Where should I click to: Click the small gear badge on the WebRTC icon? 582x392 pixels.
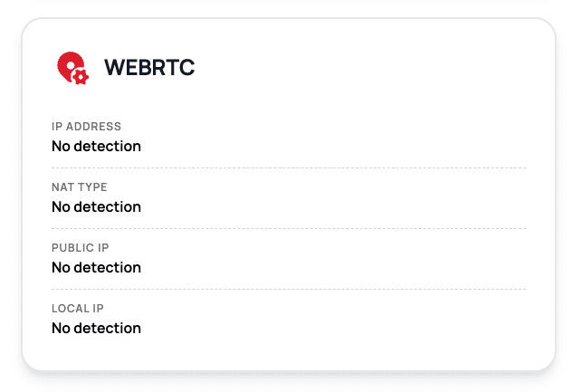click(x=81, y=77)
